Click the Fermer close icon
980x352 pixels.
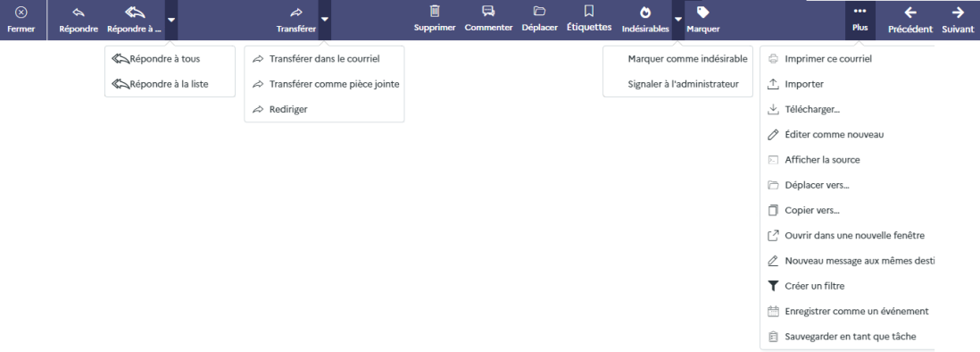tap(21, 13)
